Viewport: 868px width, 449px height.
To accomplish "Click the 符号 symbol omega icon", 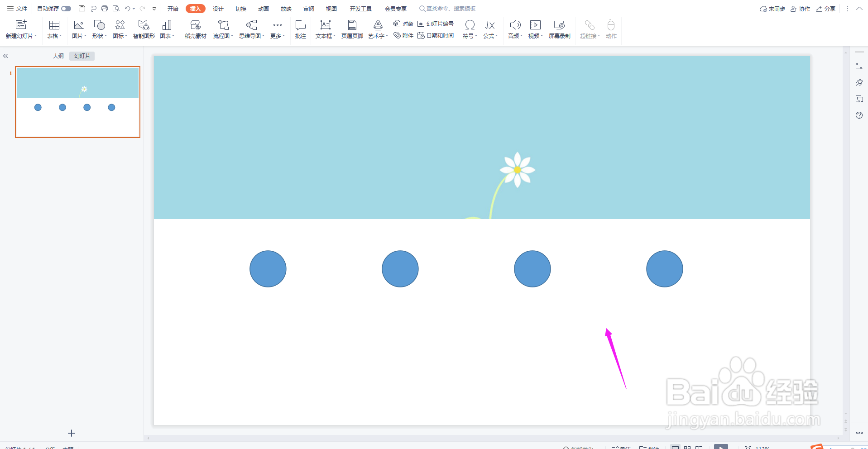I will (470, 25).
